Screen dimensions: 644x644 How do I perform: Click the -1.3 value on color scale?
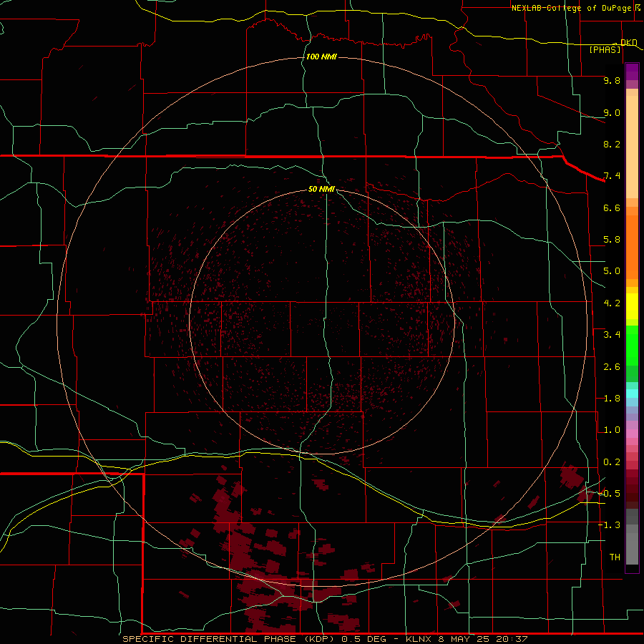coord(610,525)
